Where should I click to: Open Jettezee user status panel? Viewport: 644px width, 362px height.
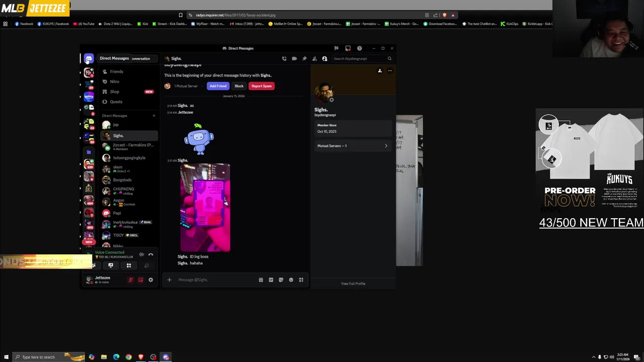[104, 280]
